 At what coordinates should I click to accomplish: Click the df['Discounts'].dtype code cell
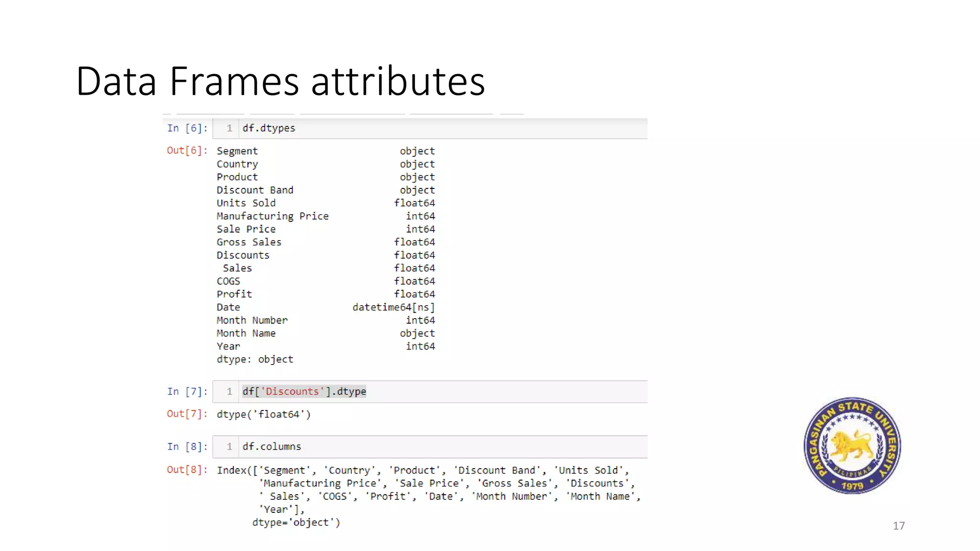coord(430,392)
